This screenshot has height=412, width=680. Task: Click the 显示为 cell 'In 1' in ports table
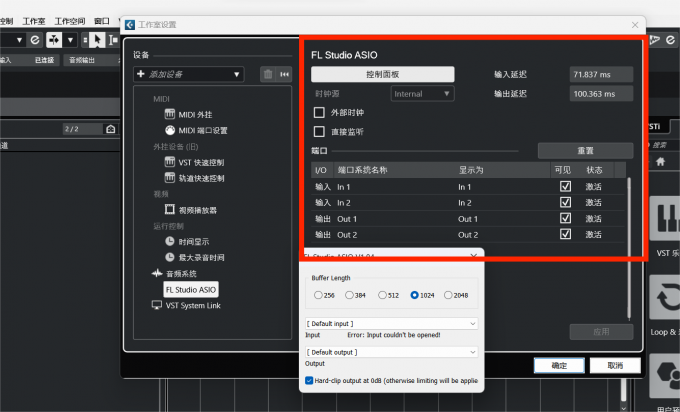tap(464, 187)
